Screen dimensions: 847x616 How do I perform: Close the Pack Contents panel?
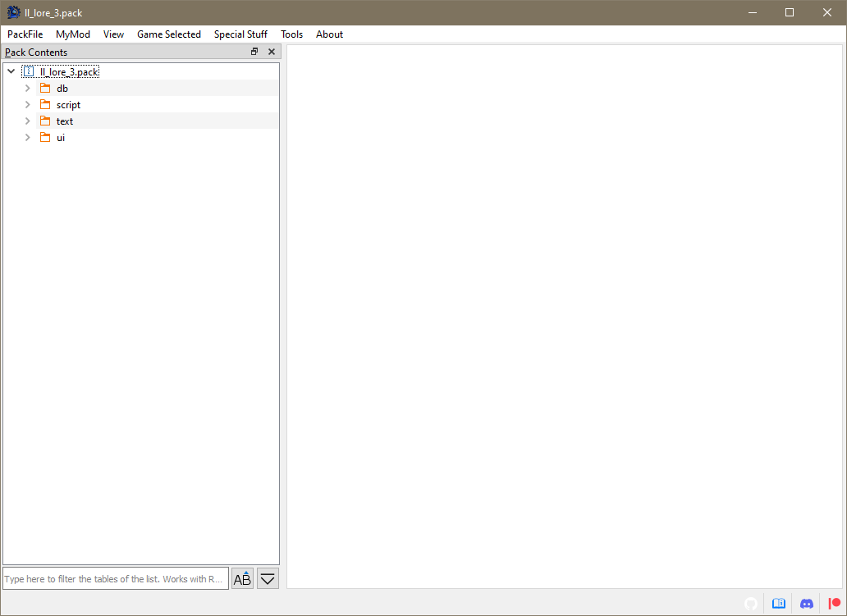pos(272,52)
